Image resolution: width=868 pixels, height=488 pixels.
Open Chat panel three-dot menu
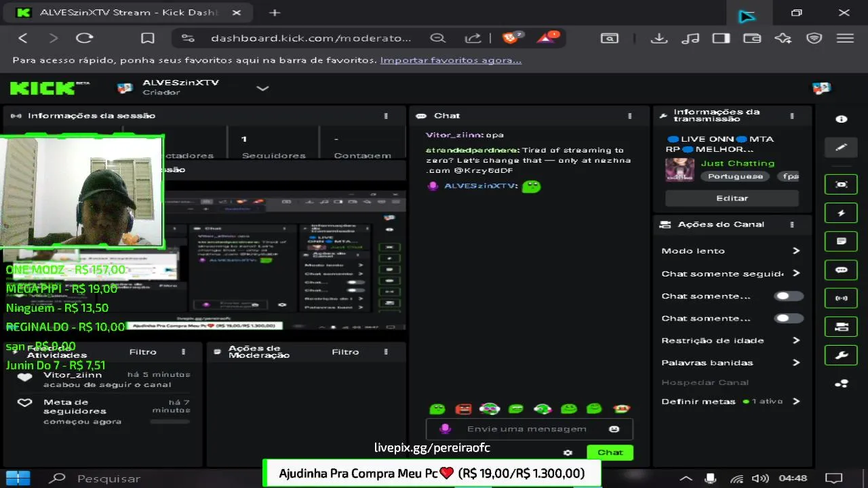pyautogui.click(x=629, y=116)
